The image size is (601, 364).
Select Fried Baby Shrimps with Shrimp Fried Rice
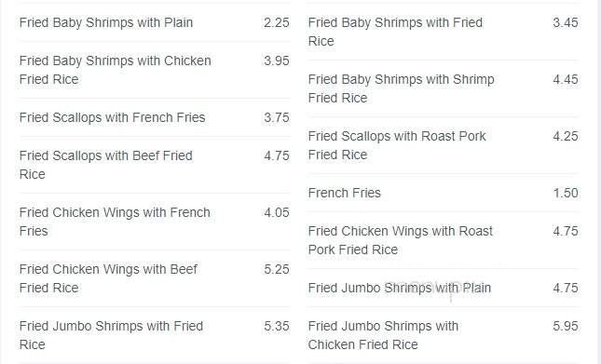coord(402,88)
